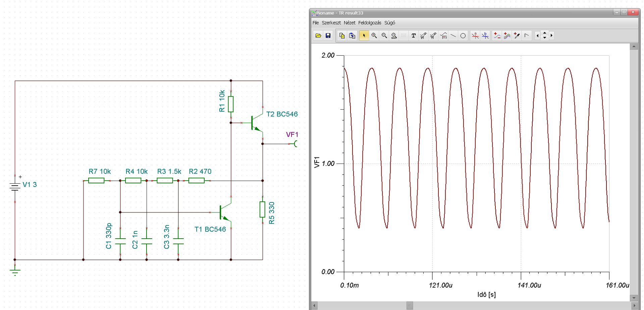Click the add more curves icon
The height and width of the screenshot is (310, 644).
(x=507, y=36)
